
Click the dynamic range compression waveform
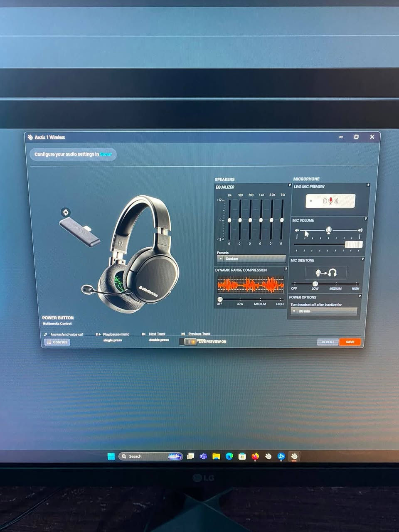[x=251, y=285]
